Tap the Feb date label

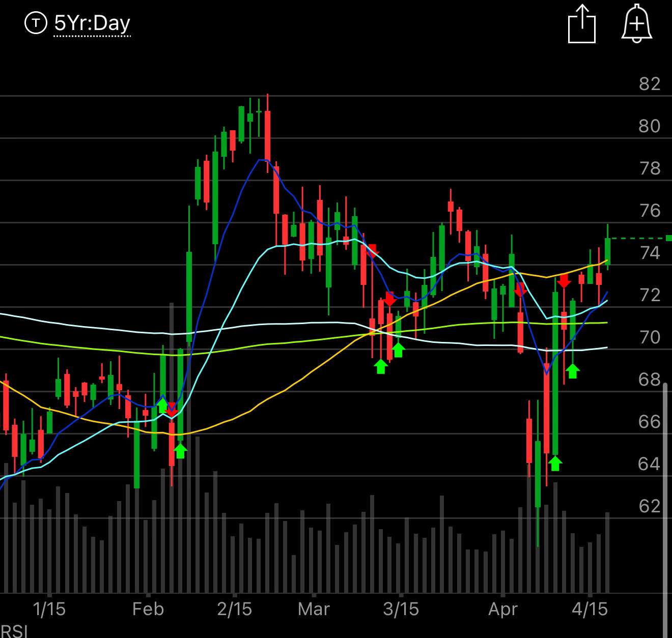coord(148,609)
